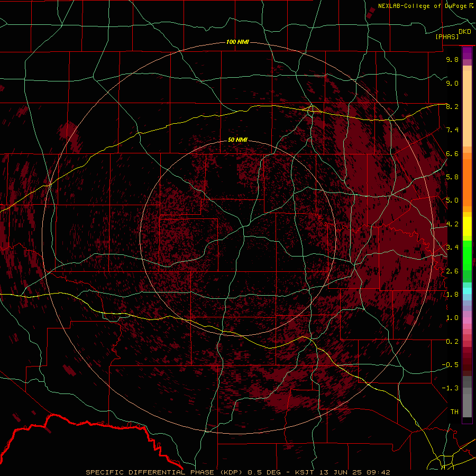Click the 9.8 scale value

tap(452, 59)
